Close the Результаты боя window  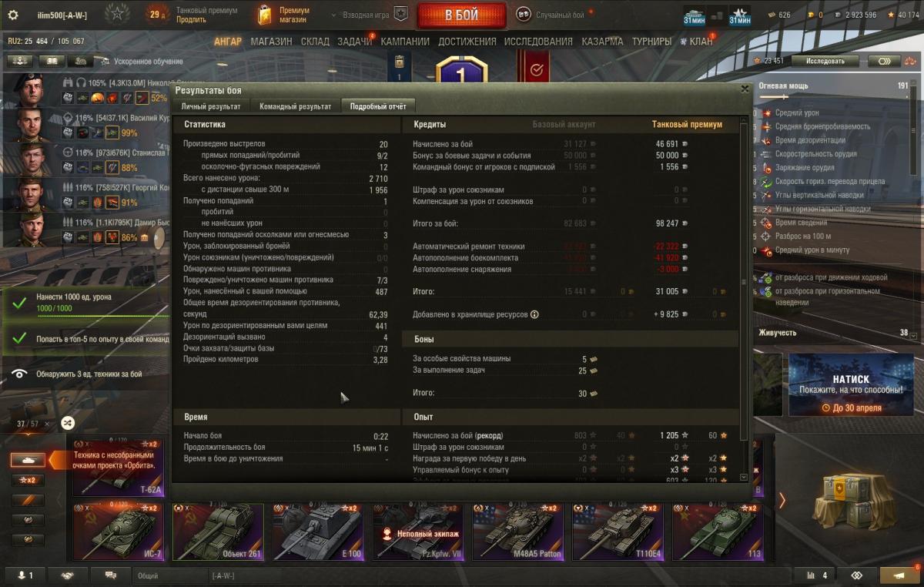(x=744, y=89)
